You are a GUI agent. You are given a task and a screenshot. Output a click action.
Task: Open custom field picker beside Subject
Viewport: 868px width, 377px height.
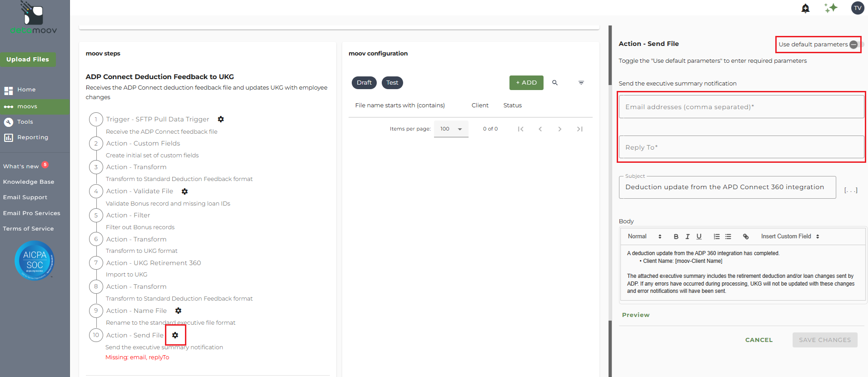(851, 190)
